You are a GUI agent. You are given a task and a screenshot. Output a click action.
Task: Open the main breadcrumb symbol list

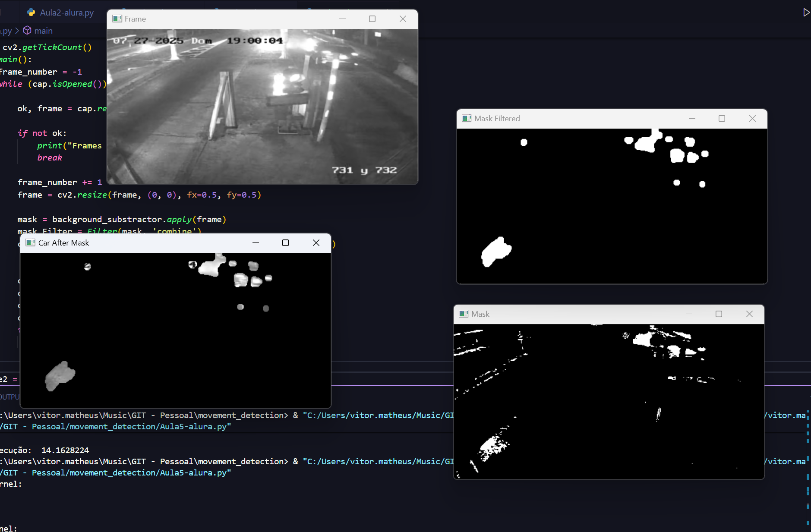(43, 31)
